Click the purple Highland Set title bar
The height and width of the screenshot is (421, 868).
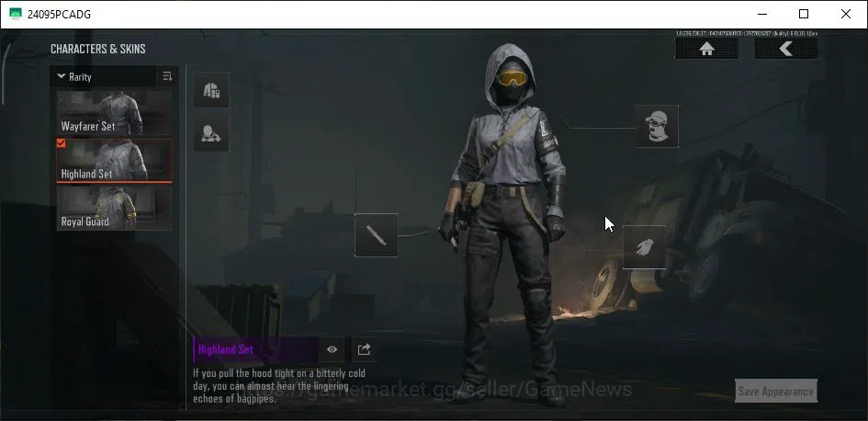pos(255,349)
